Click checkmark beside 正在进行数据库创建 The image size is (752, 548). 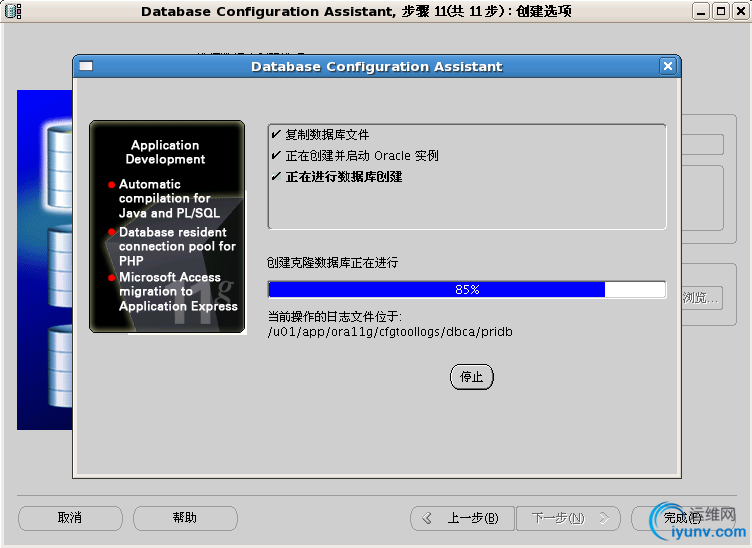pyautogui.click(x=276, y=176)
